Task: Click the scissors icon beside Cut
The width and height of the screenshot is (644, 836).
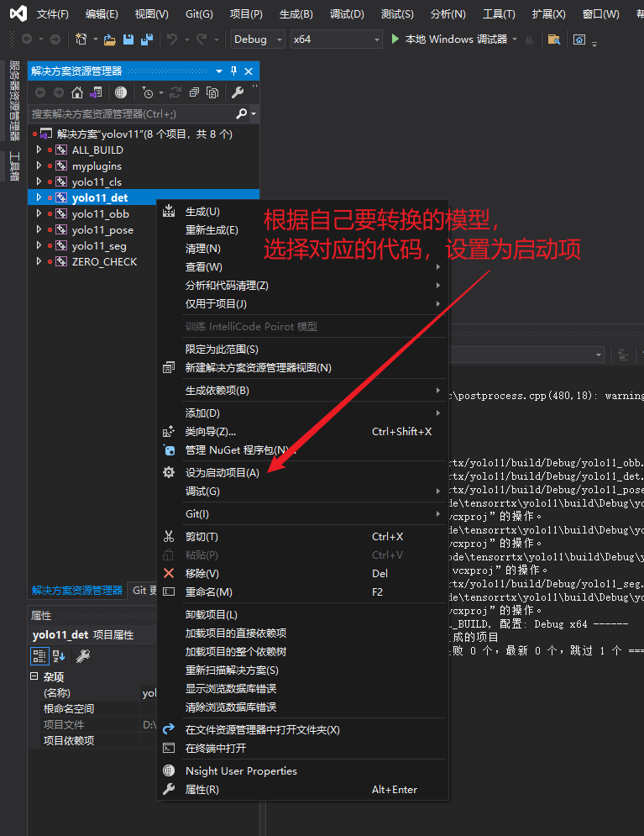Action: coord(169,536)
